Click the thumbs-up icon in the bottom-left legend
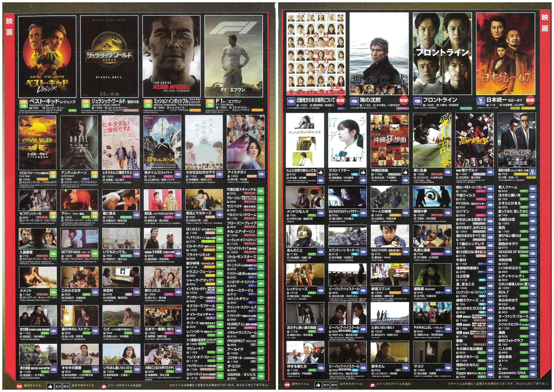 pyautogui.click(x=51, y=386)
